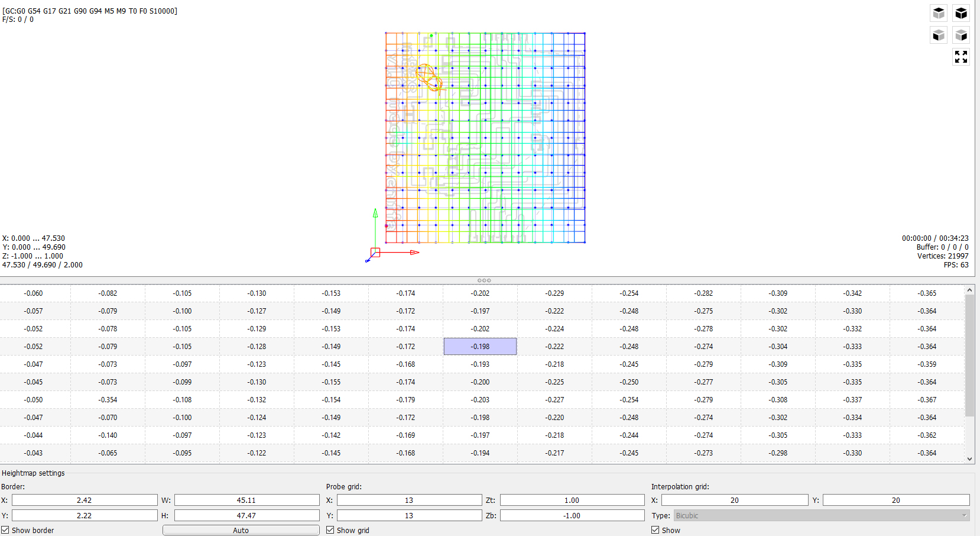Select the Probe grid Y count field

click(409, 515)
